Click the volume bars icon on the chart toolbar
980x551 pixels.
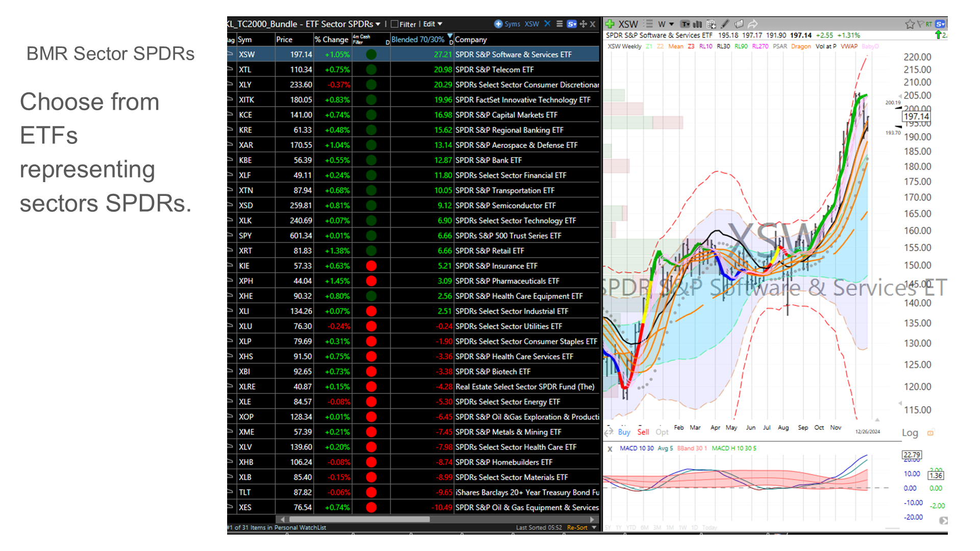698,24
